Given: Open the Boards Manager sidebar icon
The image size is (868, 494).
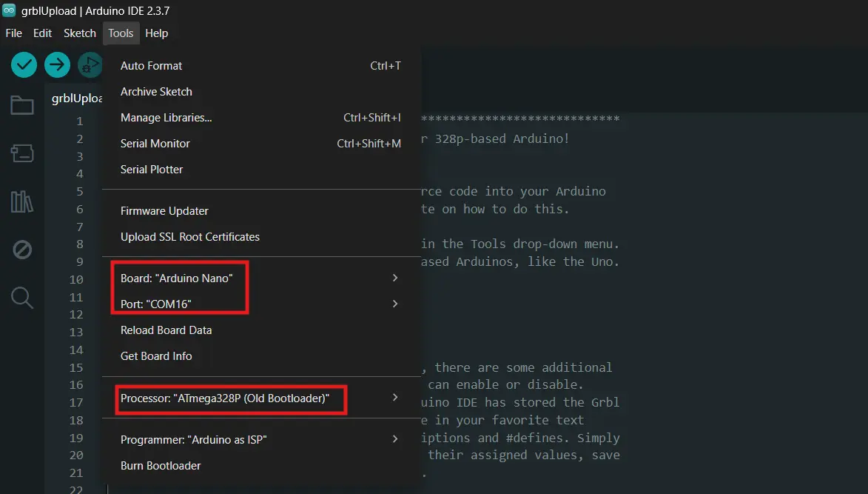Looking at the screenshot, I should pyautogui.click(x=22, y=153).
